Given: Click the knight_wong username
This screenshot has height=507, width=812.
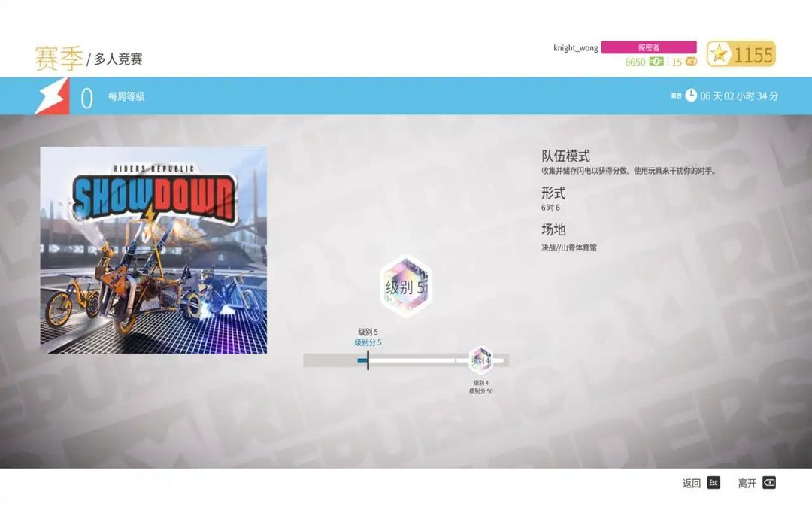Looking at the screenshot, I should (x=575, y=47).
